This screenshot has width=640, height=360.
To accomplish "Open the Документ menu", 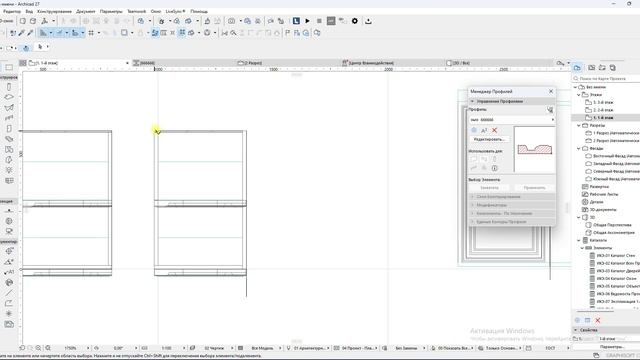I will [86, 11].
